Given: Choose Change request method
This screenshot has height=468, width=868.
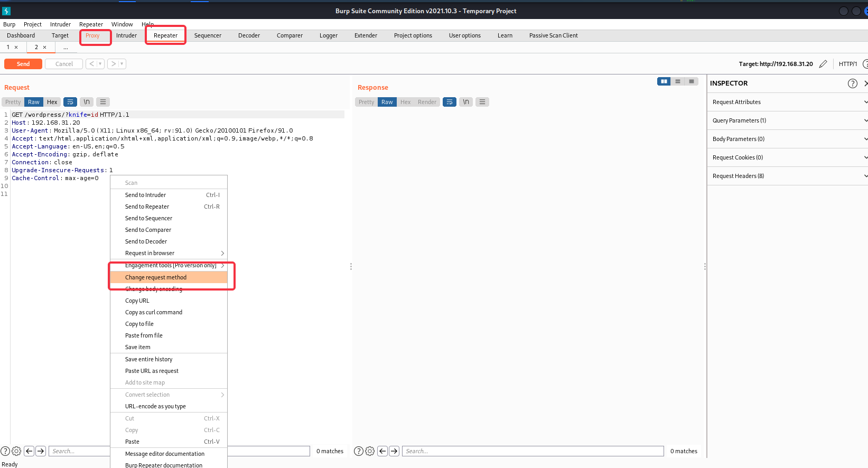Looking at the screenshot, I should click(169, 277).
